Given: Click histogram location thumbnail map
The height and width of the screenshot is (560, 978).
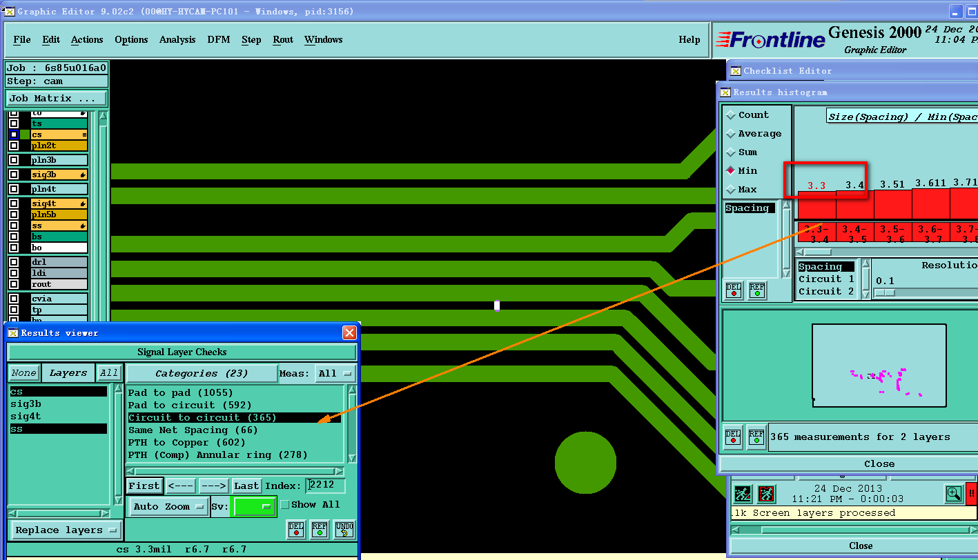Looking at the screenshot, I should click(x=879, y=366).
